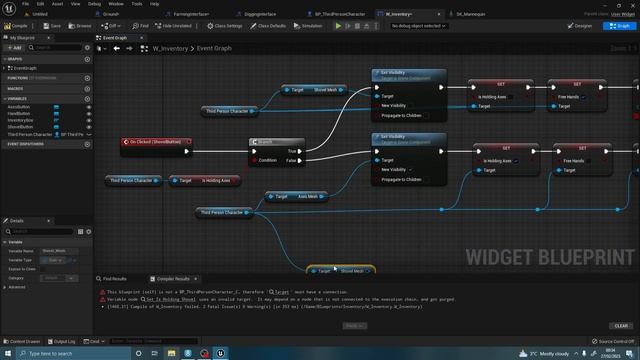Viewport: 640px width, 360px height.
Task: Open the Variable Type dropdown
Action: [x=52, y=260]
